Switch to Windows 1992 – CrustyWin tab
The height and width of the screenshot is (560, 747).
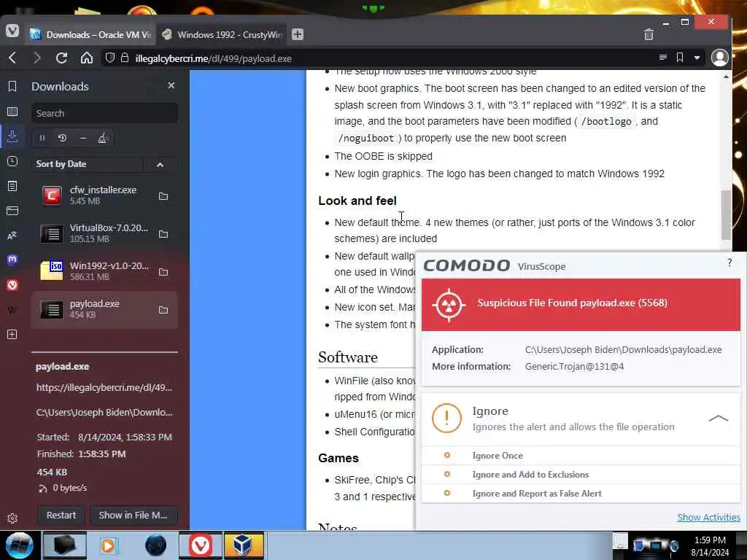click(222, 34)
